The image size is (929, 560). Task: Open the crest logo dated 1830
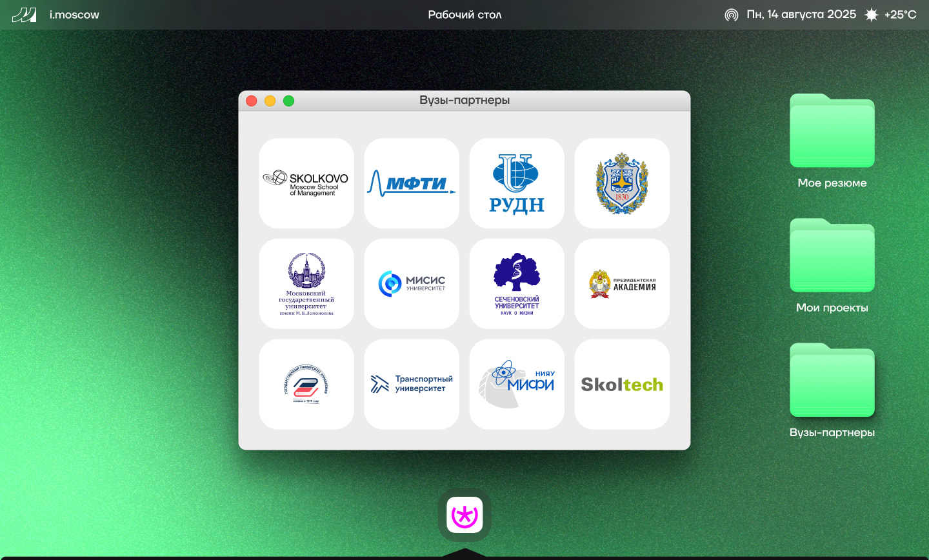[622, 183]
